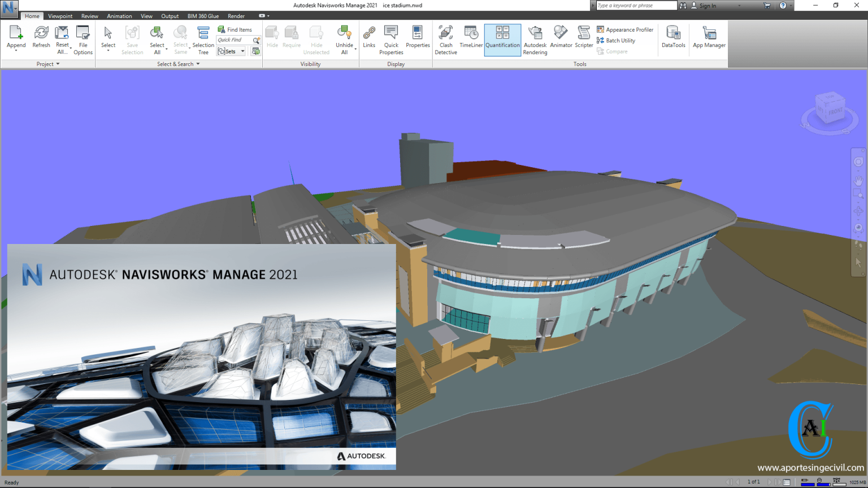The image size is (868, 488).
Task: Activate the Select arrow tool
Action: click(x=108, y=33)
